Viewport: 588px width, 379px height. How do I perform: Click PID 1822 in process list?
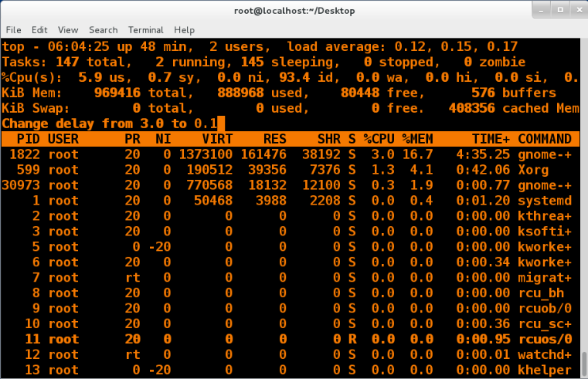25,154
